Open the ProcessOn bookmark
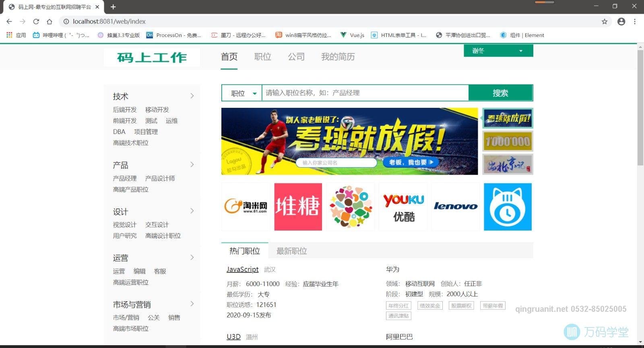Viewport: 644px width, 348px height. click(x=174, y=35)
